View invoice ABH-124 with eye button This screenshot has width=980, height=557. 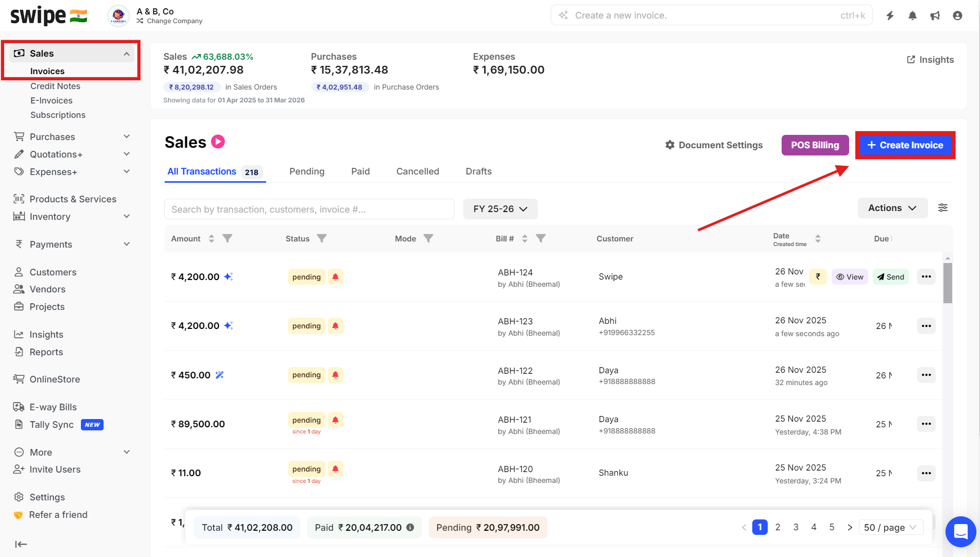click(x=850, y=277)
